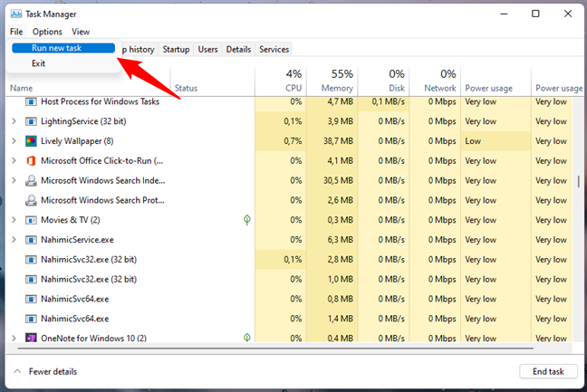Expand the Movies & TV (2) group
587x392 pixels.
tap(14, 220)
